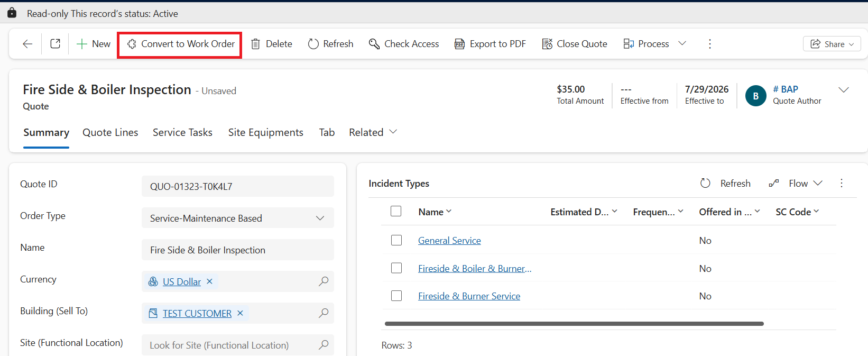Refresh the quote form
Viewport: 868px width, 356px height.
click(331, 44)
